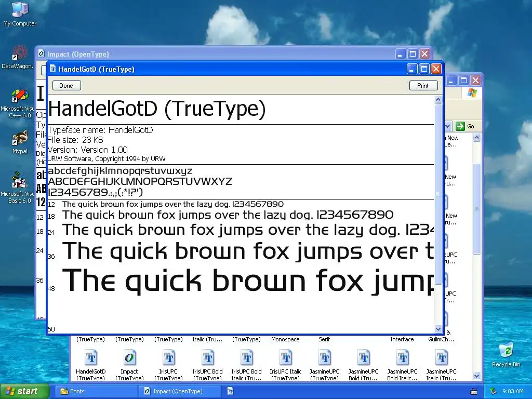
Task: Switch to the Fonts taskbar button
Action: click(x=95, y=391)
